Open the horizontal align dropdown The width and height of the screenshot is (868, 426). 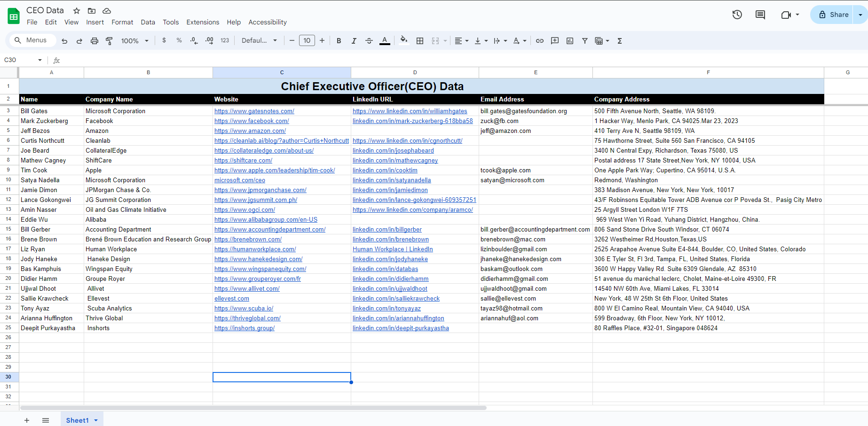(x=462, y=41)
